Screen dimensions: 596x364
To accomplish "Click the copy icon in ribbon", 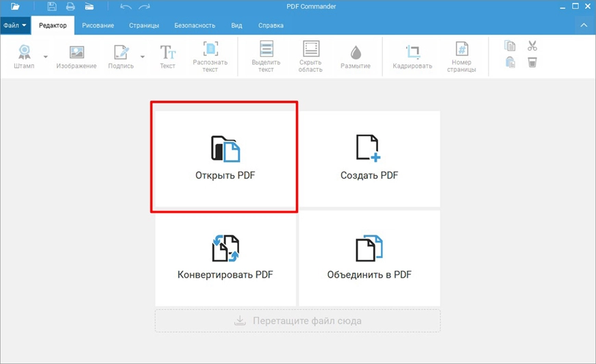I will [x=510, y=46].
